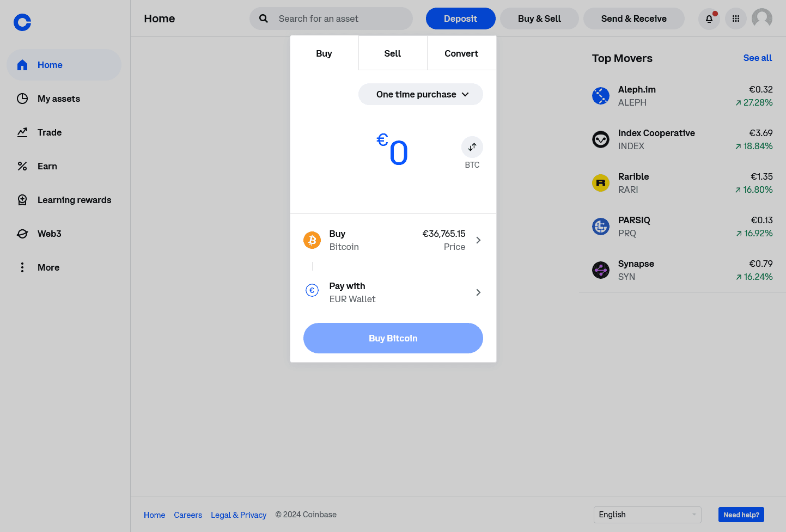
Task: Open My assets in sidebar
Action: tap(64, 99)
